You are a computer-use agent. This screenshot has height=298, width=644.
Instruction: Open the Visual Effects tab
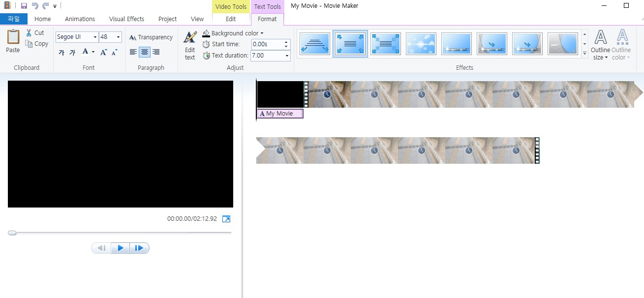click(x=126, y=19)
